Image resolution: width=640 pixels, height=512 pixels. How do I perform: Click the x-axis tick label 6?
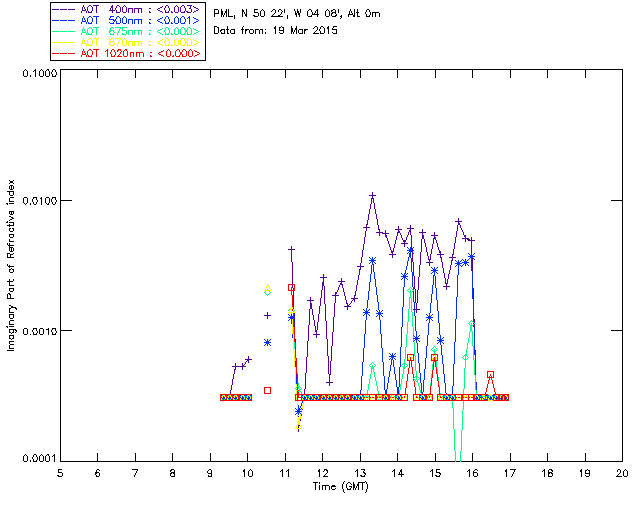click(98, 473)
